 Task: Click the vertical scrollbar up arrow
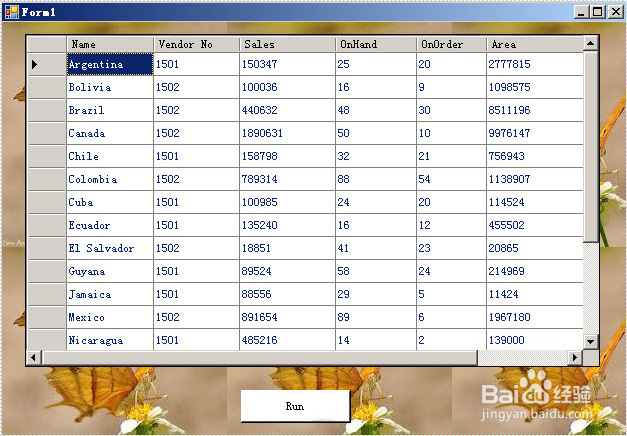[591, 43]
